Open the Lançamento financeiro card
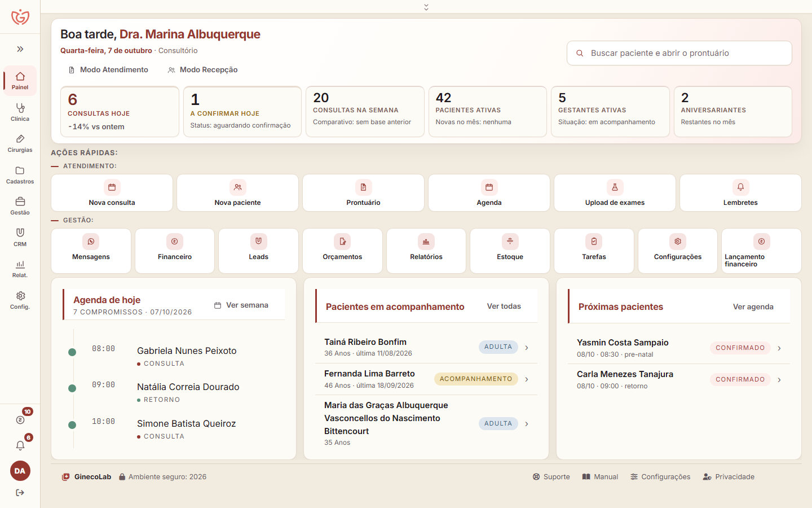812x508 pixels. (761, 251)
